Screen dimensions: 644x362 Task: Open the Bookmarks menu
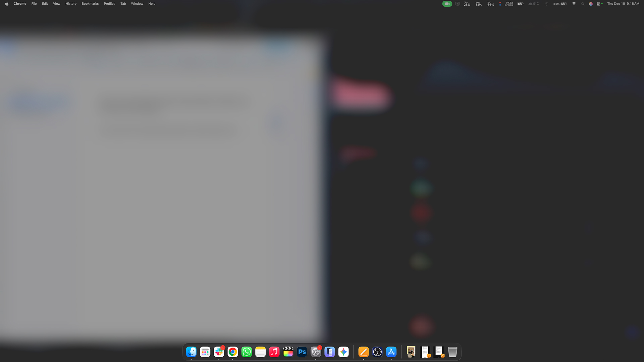tap(90, 4)
